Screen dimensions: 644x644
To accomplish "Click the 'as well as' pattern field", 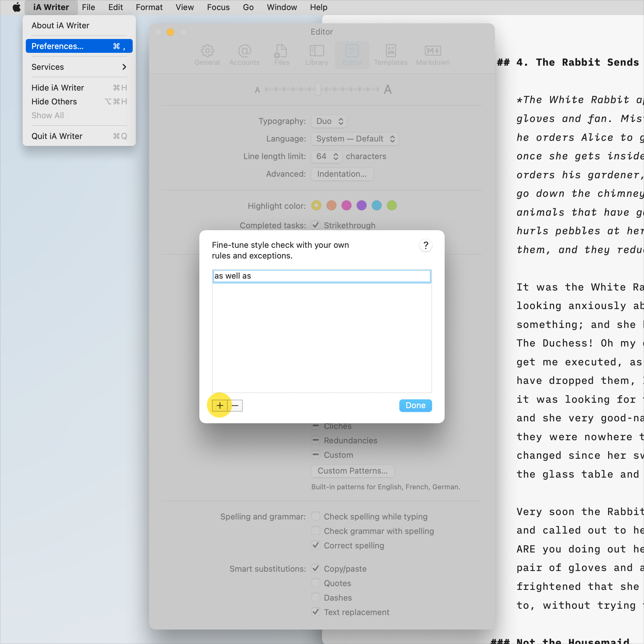I will (322, 276).
